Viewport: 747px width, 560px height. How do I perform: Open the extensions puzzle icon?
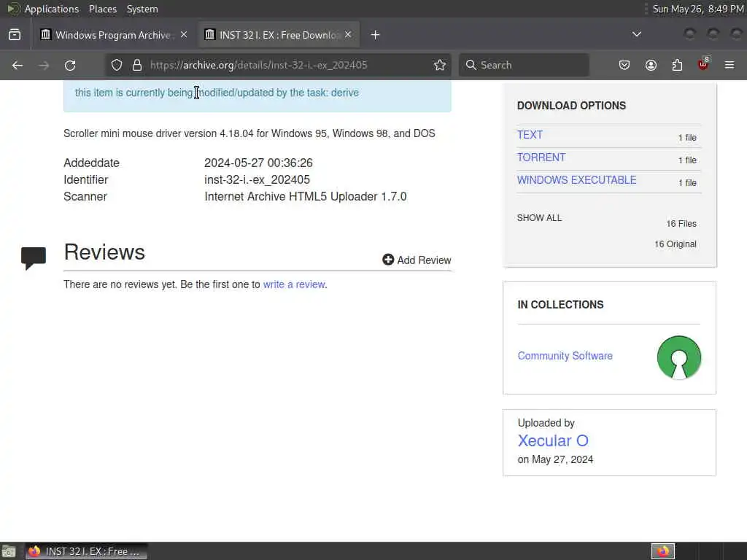coord(677,65)
